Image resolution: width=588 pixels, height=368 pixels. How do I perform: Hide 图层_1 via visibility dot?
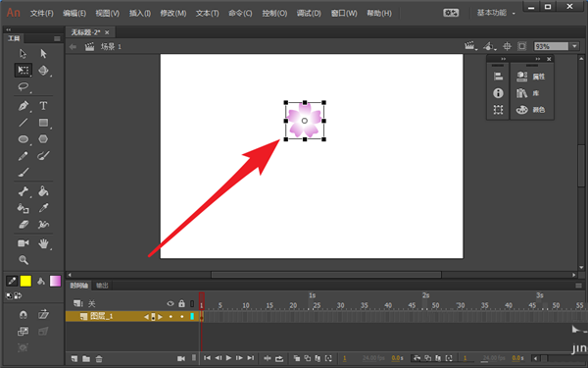click(x=171, y=317)
